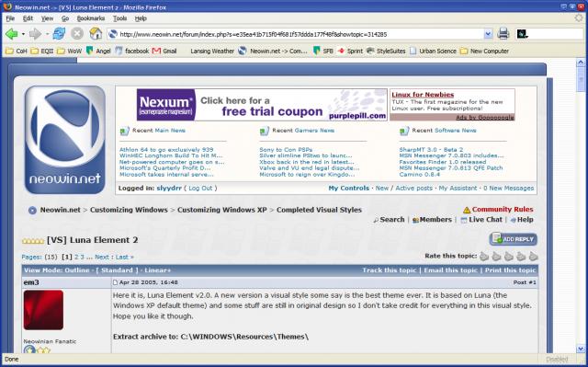Click the Last page link

(x=125, y=257)
